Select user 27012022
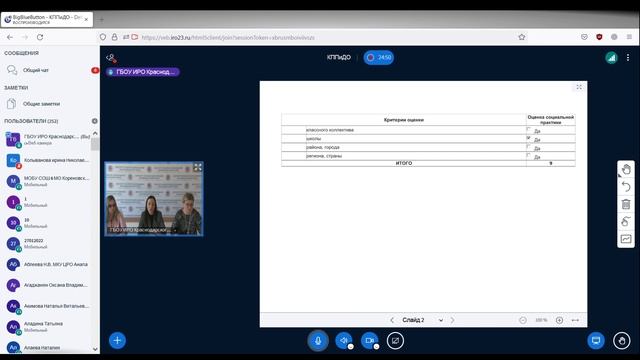Screen dimensions: 640x360 47,244
